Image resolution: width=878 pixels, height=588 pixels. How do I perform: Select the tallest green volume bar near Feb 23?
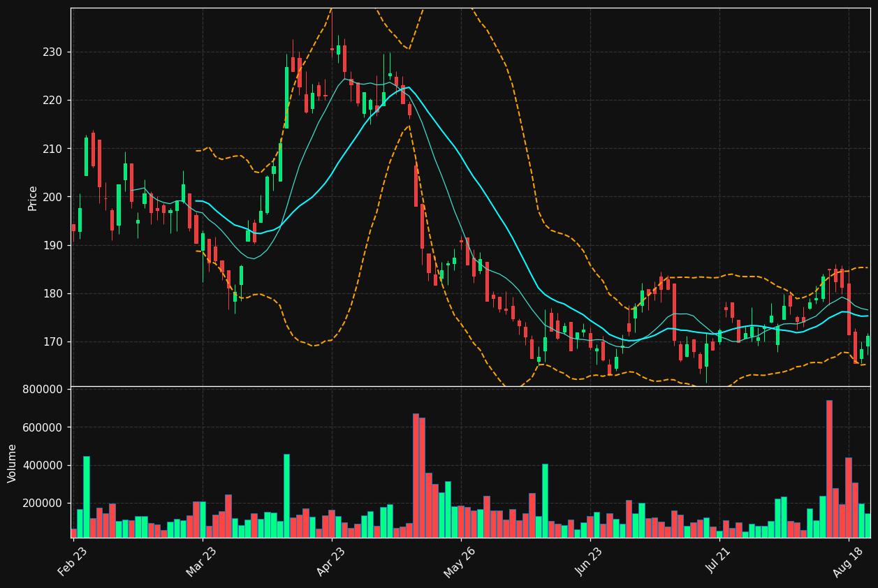point(87,497)
